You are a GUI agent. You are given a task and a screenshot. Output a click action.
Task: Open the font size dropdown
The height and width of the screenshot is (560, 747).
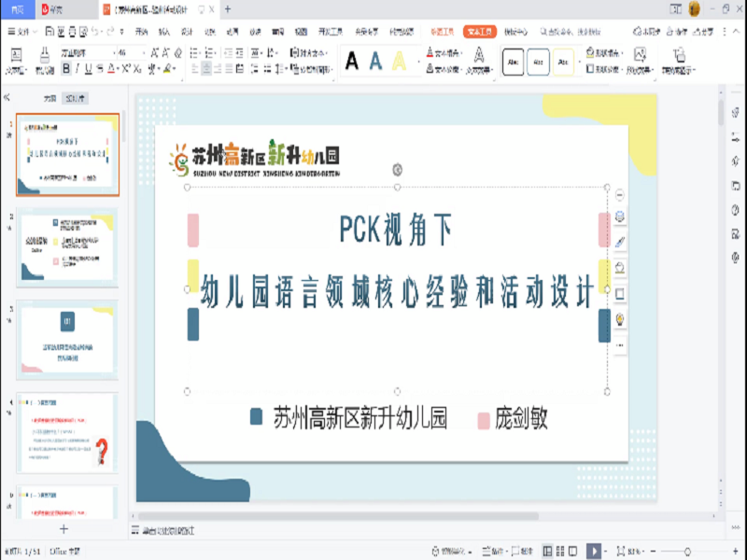146,52
